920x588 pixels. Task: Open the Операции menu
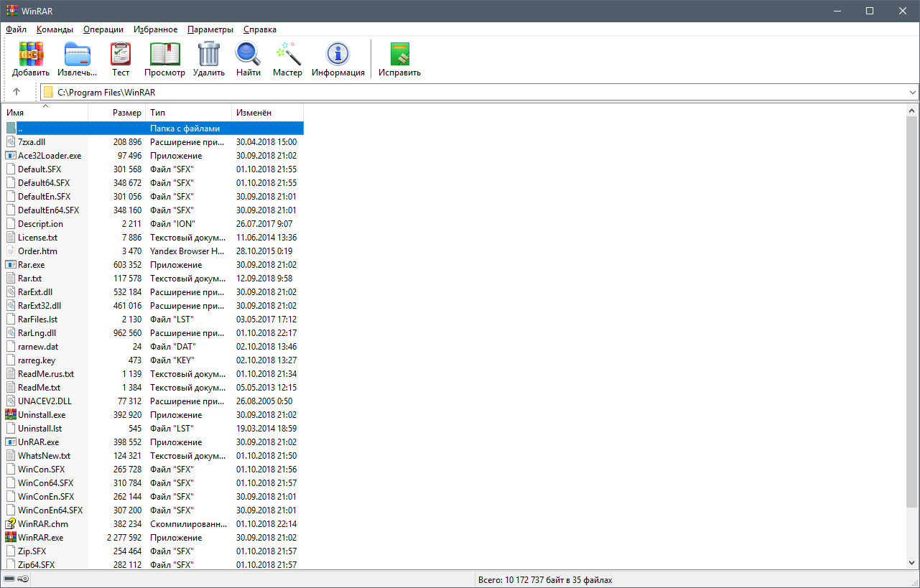103,29
